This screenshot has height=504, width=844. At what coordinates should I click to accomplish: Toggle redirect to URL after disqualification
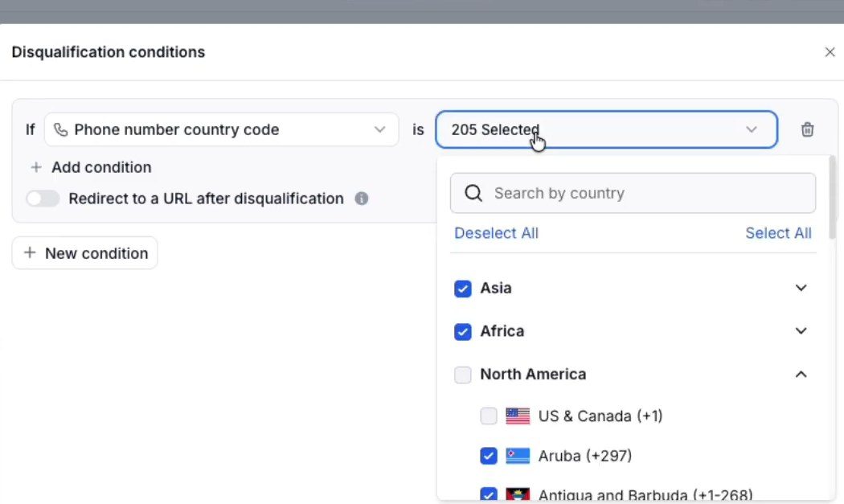click(x=43, y=199)
